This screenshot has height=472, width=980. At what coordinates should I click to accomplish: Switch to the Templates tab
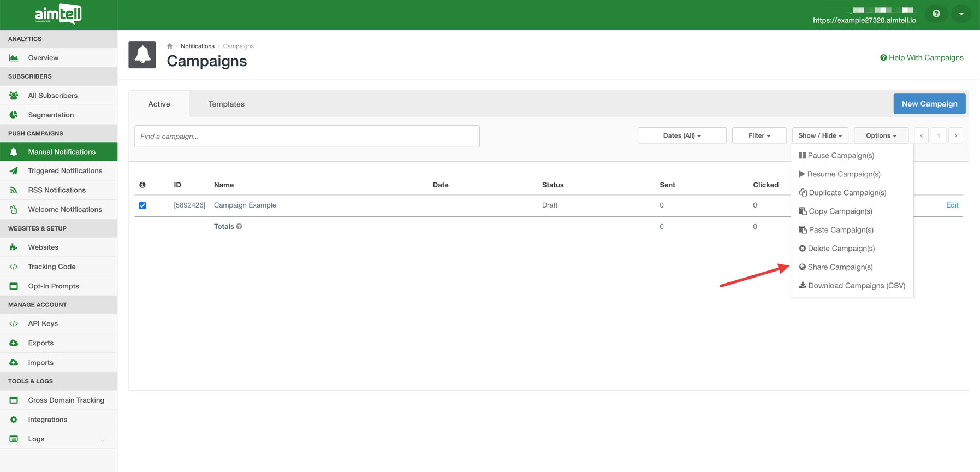pyautogui.click(x=226, y=104)
